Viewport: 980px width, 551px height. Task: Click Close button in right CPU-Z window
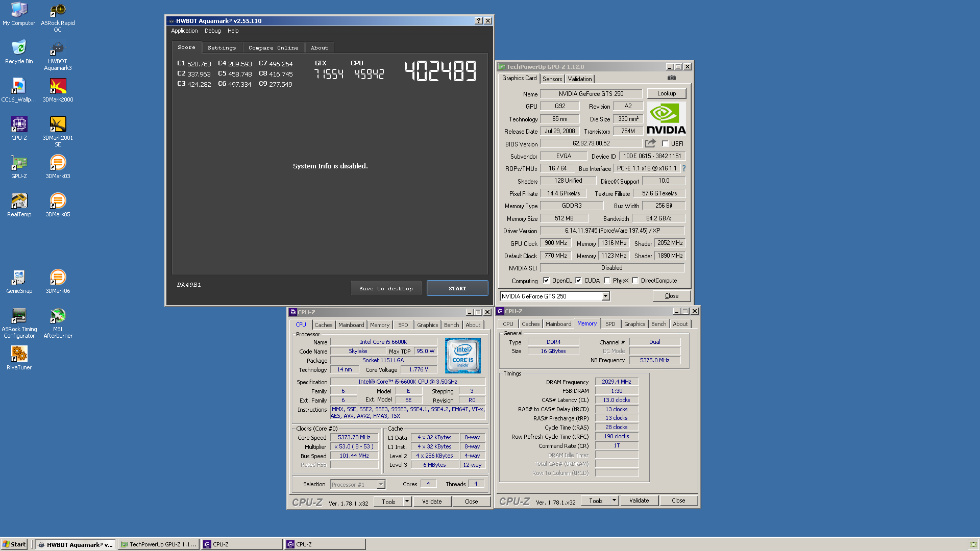pos(678,500)
